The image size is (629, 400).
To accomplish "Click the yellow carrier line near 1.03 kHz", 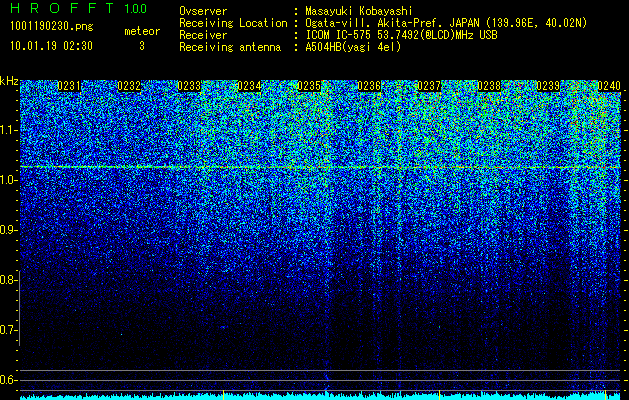I will (x=320, y=166).
